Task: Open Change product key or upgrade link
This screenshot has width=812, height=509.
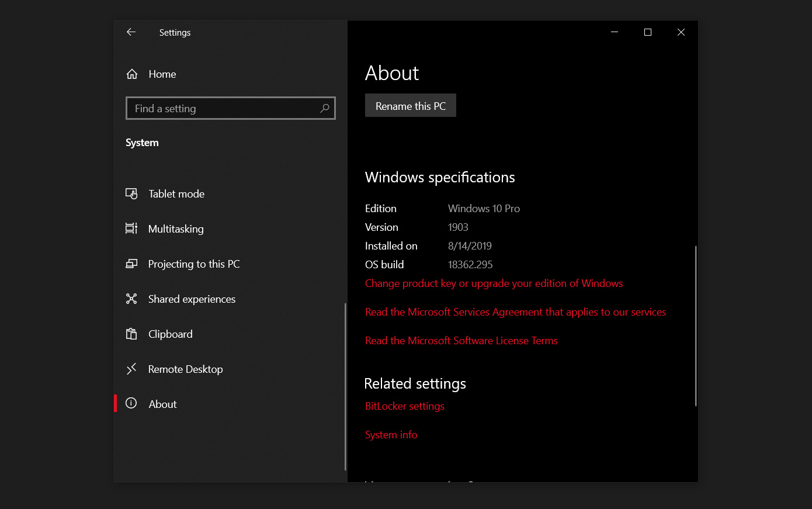Action: (x=494, y=283)
